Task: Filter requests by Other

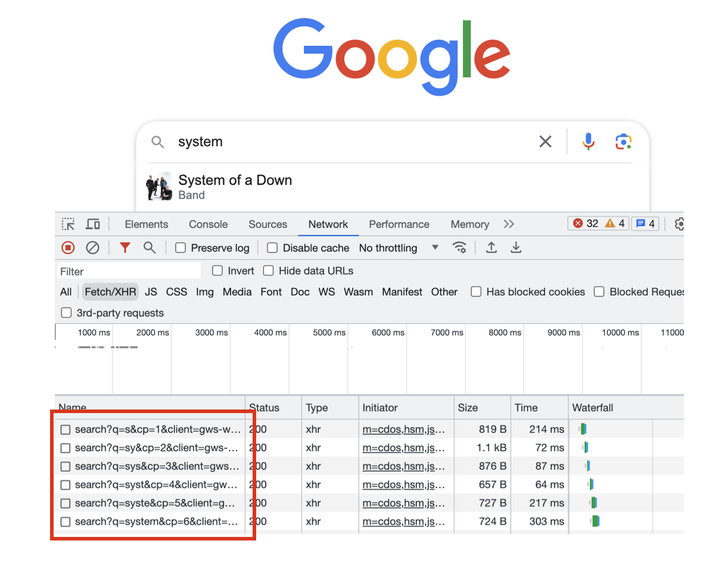Action: (444, 292)
